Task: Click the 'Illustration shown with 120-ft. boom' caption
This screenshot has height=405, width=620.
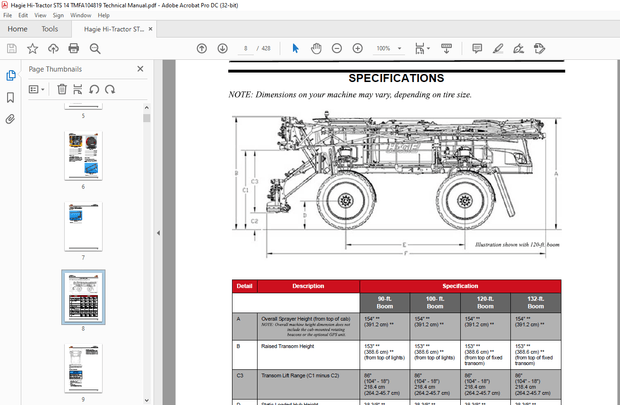Action: (517, 244)
